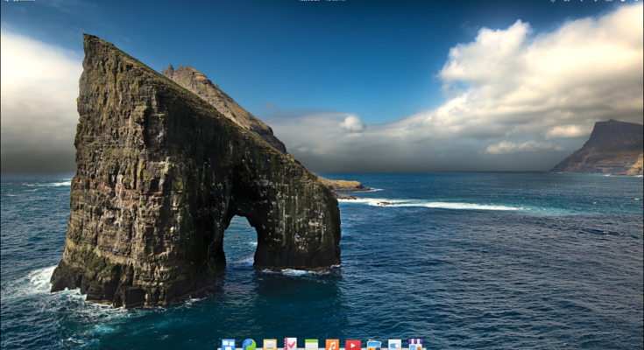Image resolution: width=644 pixels, height=350 pixels.
Task: Launch the Web browser from dock
Action: pyautogui.click(x=249, y=345)
